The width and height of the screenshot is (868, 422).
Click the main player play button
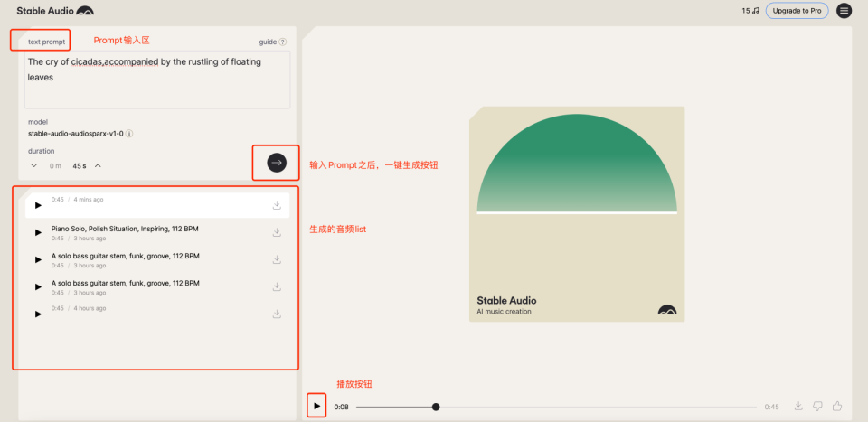point(316,406)
